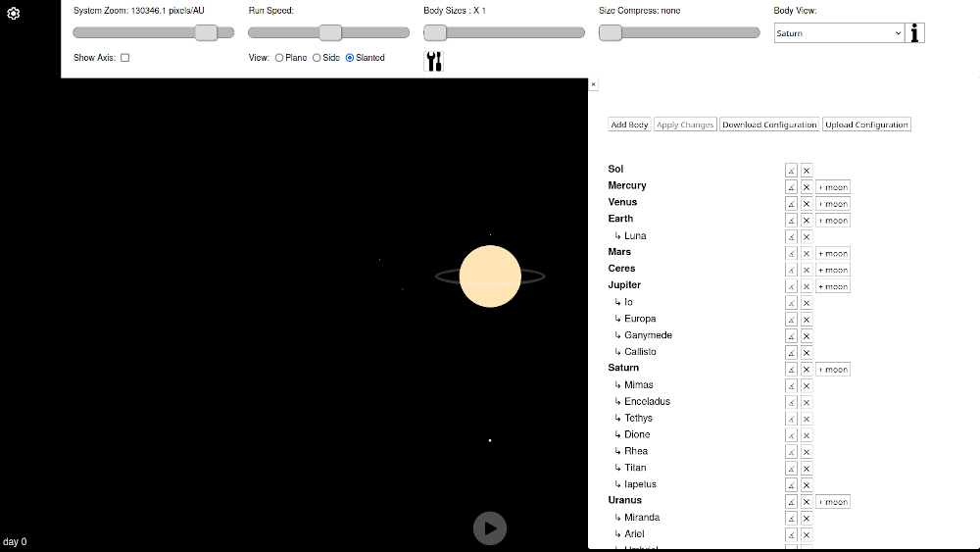This screenshot has width=980, height=552.
Task: Edit the Rhea moon entry
Action: pyautogui.click(x=791, y=452)
